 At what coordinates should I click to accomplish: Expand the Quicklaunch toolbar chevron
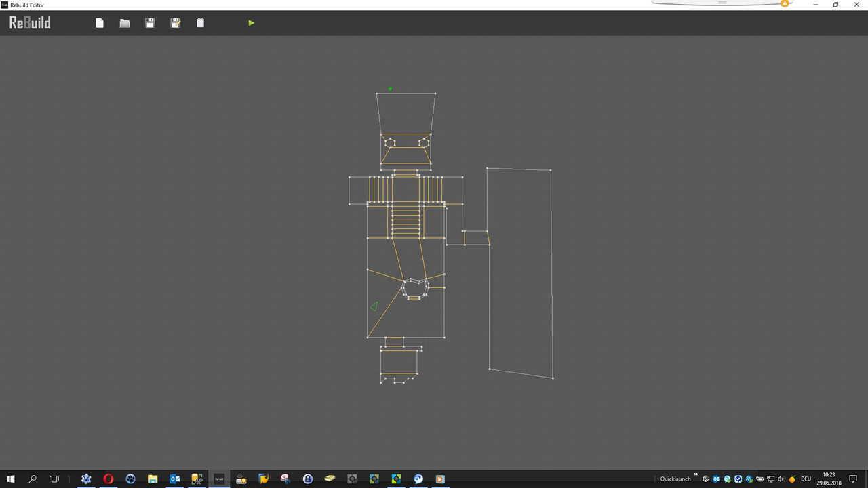(696, 475)
